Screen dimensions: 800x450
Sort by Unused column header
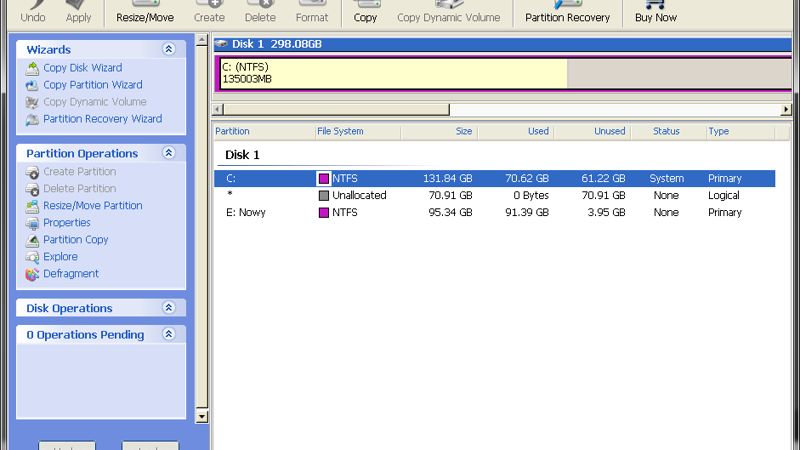click(592, 132)
